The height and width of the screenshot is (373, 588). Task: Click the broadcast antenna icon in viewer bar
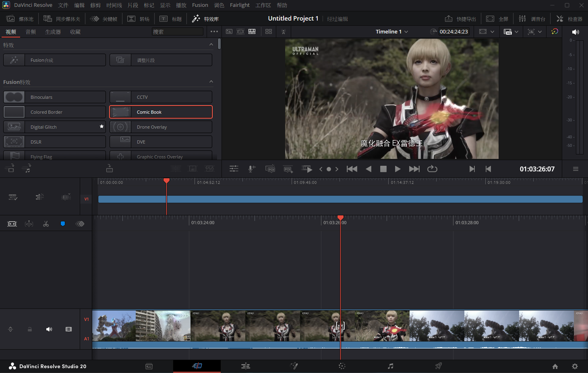(284, 31)
